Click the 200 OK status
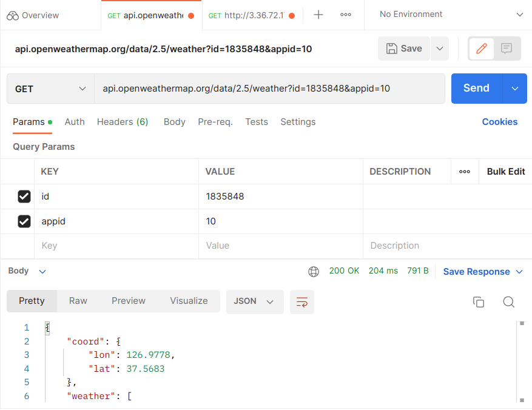This screenshot has width=532, height=410. coord(344,271)
